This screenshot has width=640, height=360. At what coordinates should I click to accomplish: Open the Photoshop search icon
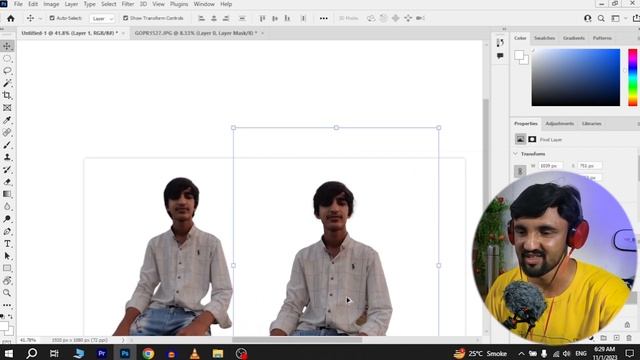[x=601, y=18]
